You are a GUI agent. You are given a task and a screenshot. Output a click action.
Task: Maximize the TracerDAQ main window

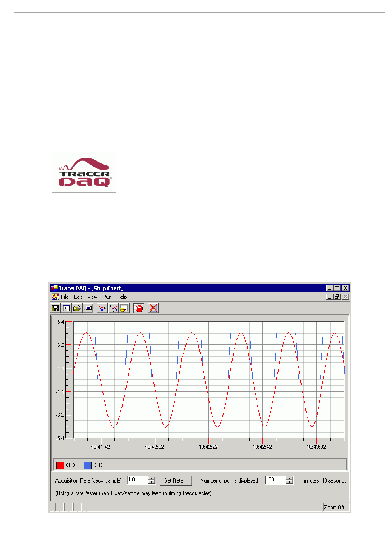337,288
